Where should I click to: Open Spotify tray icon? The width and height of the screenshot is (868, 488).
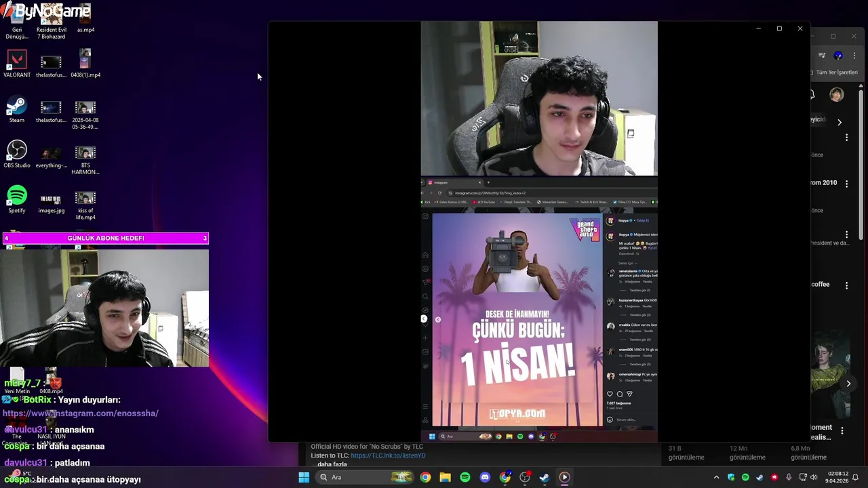tap(745, 477)
